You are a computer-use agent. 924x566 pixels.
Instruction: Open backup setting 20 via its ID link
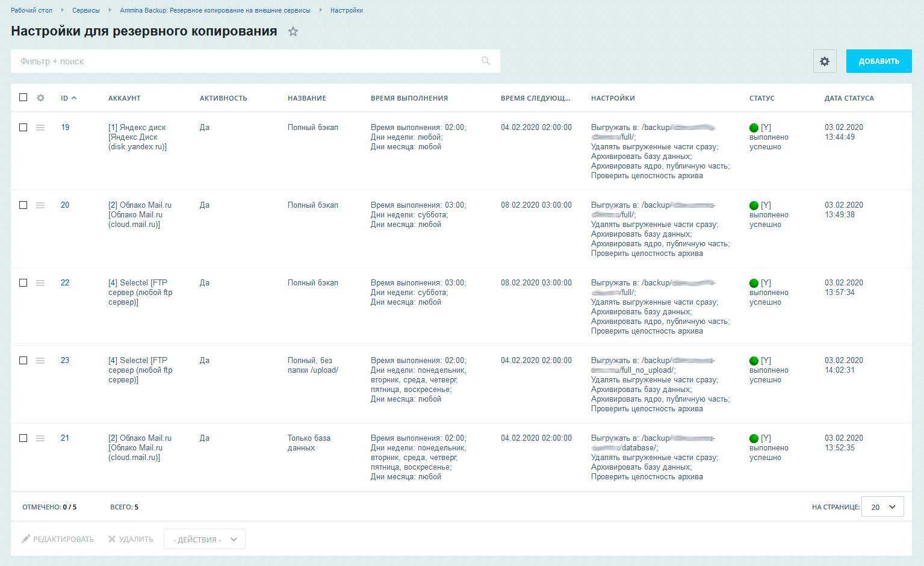pos(64,205)
